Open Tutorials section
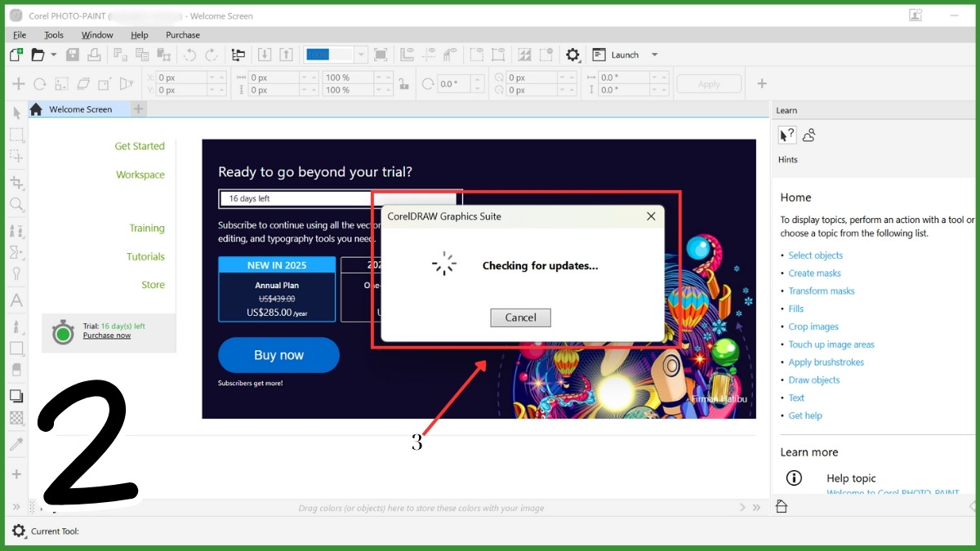 click(145, 256)
